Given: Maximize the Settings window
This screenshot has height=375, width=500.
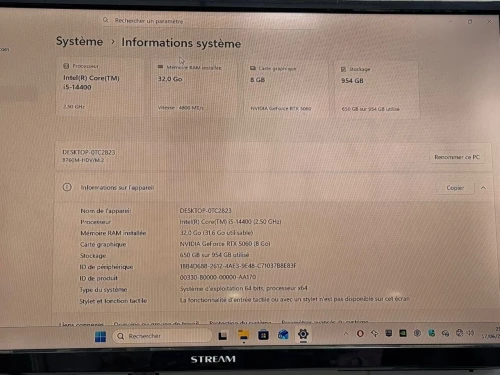Looking at the screenshot, I should point(470,22).
